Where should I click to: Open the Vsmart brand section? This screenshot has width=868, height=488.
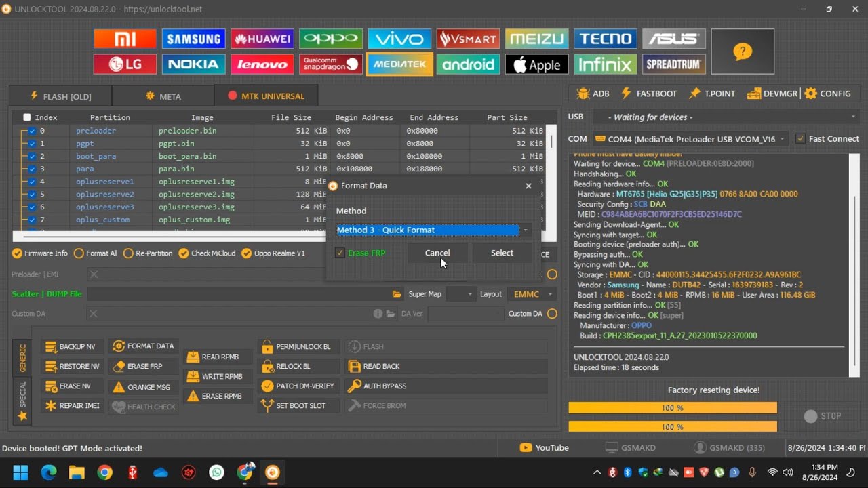coord(468,39)
